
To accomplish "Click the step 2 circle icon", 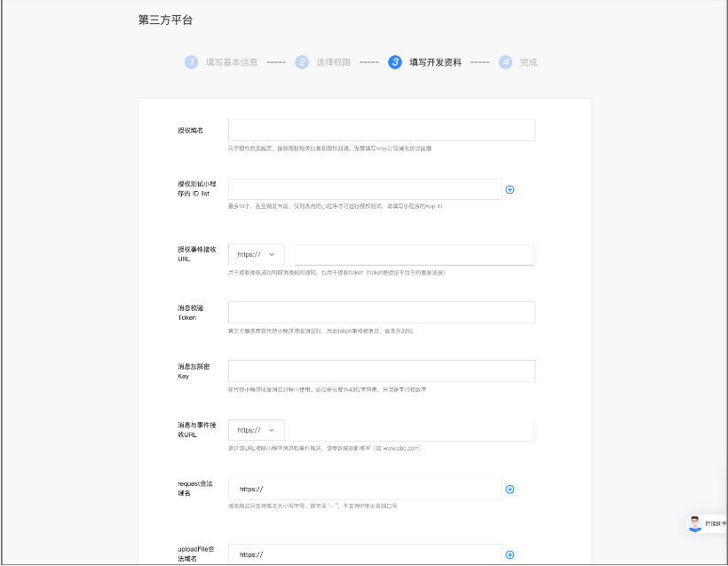I will 302,62.
